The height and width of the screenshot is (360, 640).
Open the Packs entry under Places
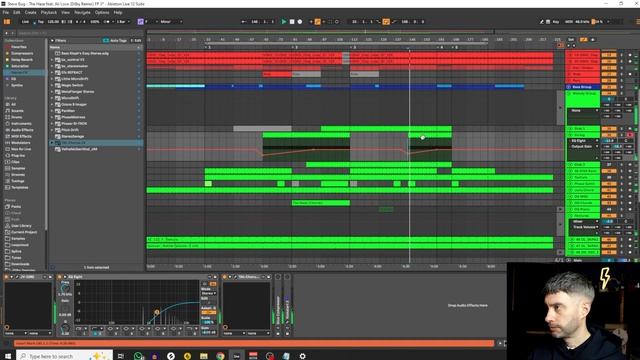coord(16,207)
